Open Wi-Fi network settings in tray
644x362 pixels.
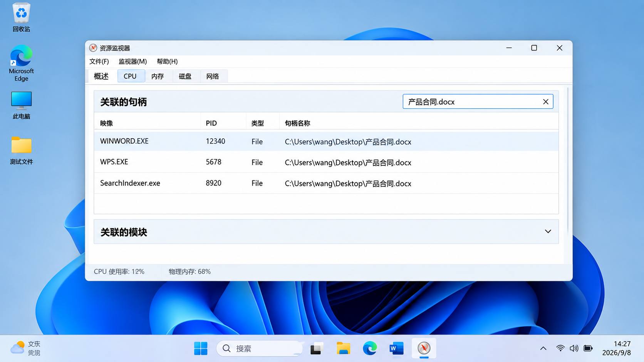click(560, 349)
